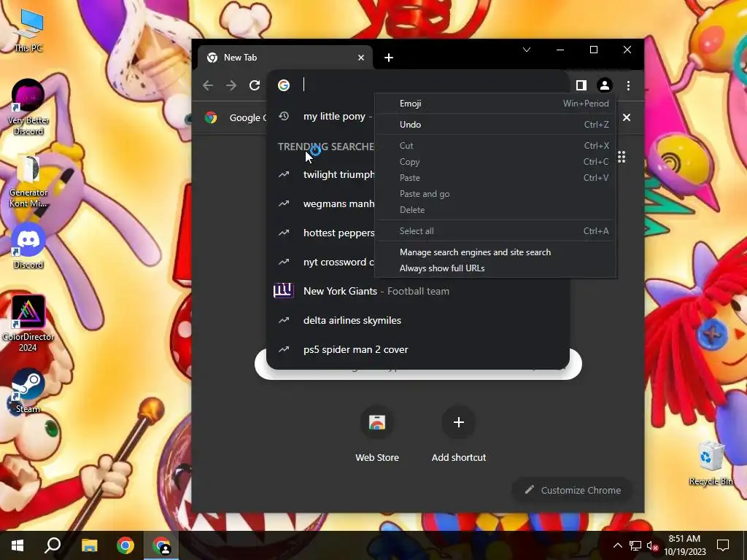Choose Emoji from the context menu
The height and width of the screenshot is (560, 747).
[495, 104]
